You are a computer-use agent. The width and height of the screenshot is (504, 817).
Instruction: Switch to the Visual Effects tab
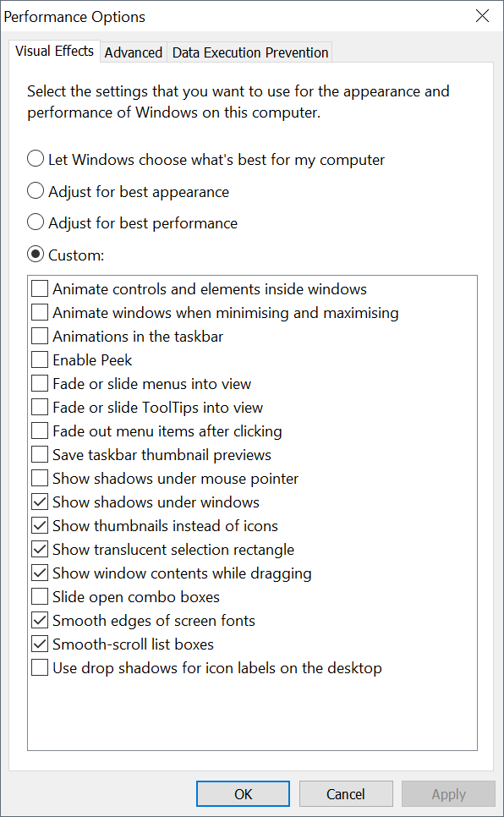(x=55, y=51)
